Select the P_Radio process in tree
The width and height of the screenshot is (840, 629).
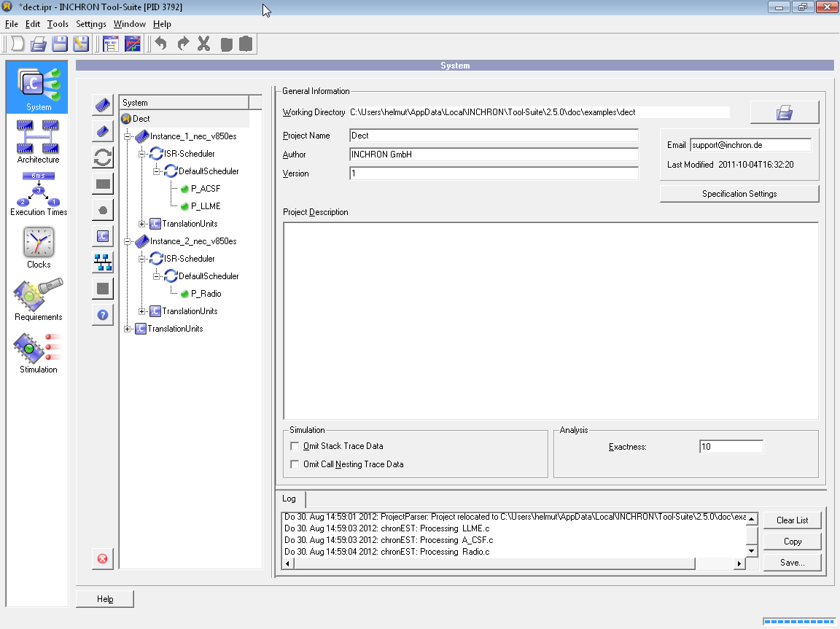(x=206, y=294)
